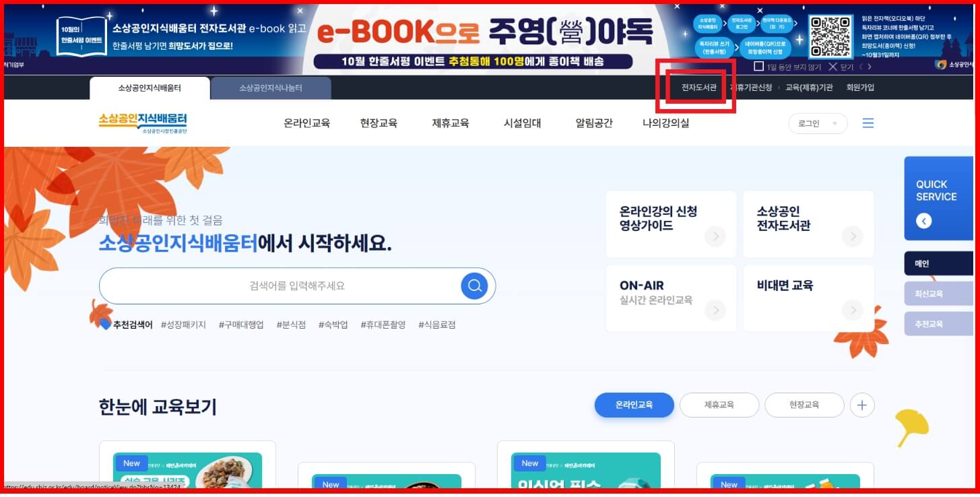This screenshot has height=497, width=980.
Task: Open the 비대면 교육 card
Action: (x=808, y=298)
